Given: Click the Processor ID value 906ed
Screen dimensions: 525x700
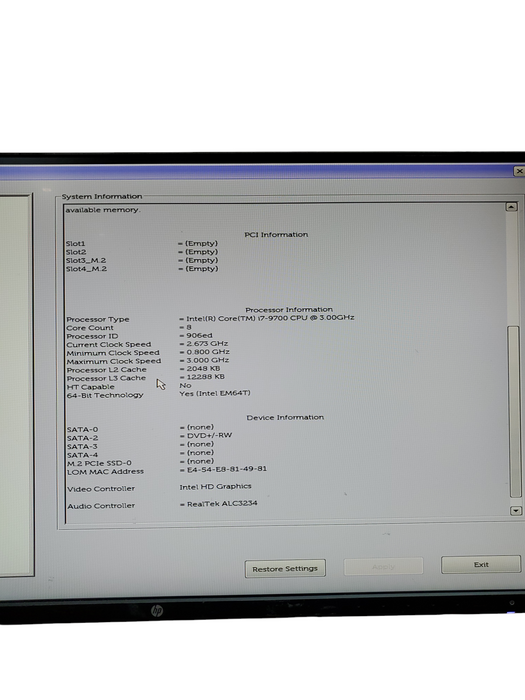Looking at the screenshot, I should 199,335.
